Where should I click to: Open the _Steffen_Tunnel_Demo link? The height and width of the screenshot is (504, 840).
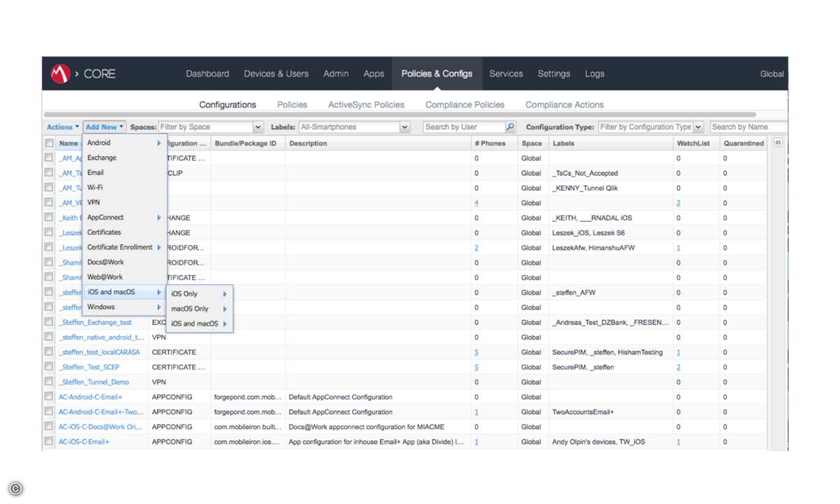94,382
